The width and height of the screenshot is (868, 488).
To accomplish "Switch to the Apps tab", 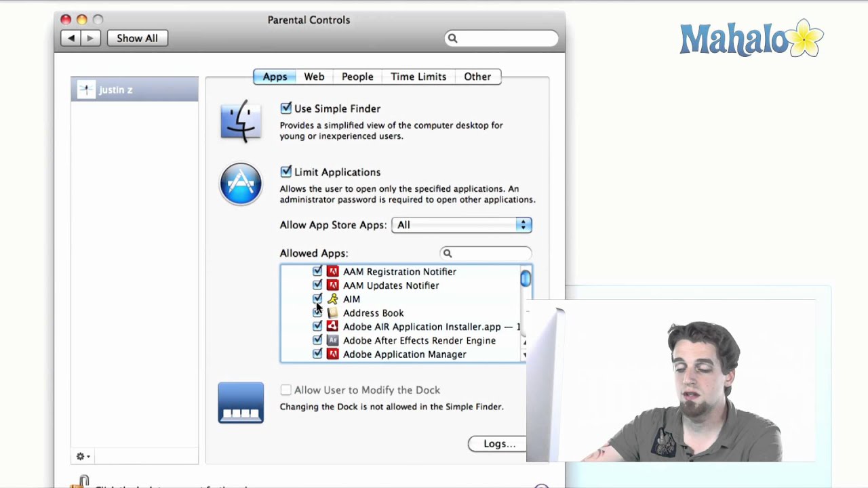I will coord(275,77).
